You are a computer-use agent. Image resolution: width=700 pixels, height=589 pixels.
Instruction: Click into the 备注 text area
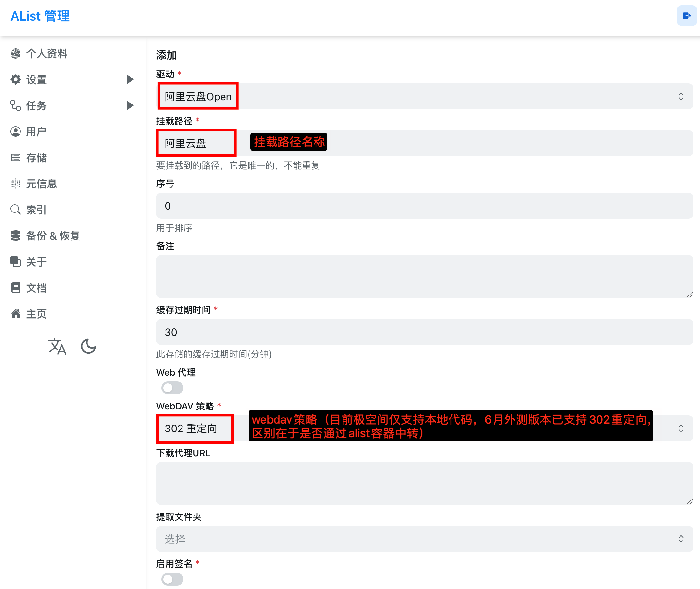click(x=424, y=277)
